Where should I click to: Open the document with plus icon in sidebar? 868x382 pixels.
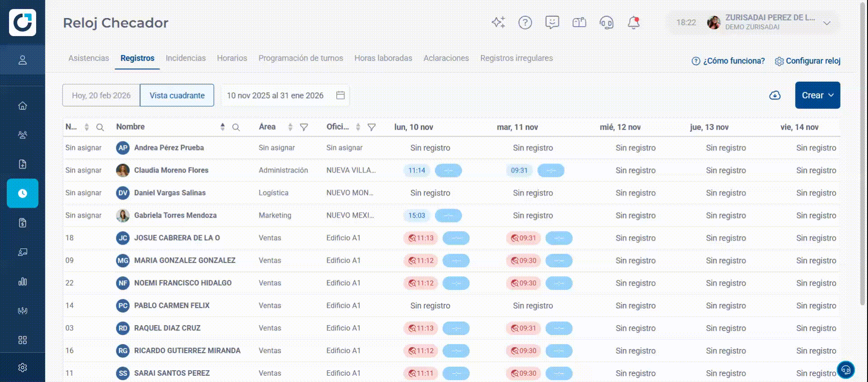click(x=23, y=164)
